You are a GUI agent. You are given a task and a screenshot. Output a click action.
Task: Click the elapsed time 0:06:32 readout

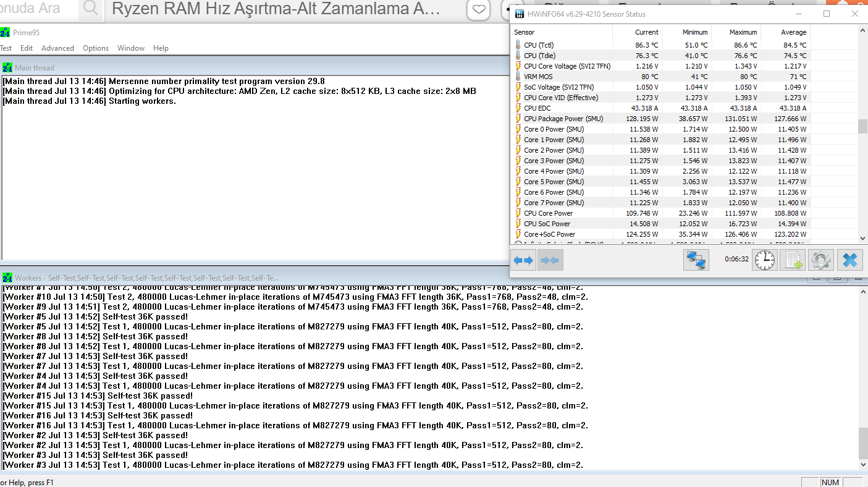(x=736, y=260)
